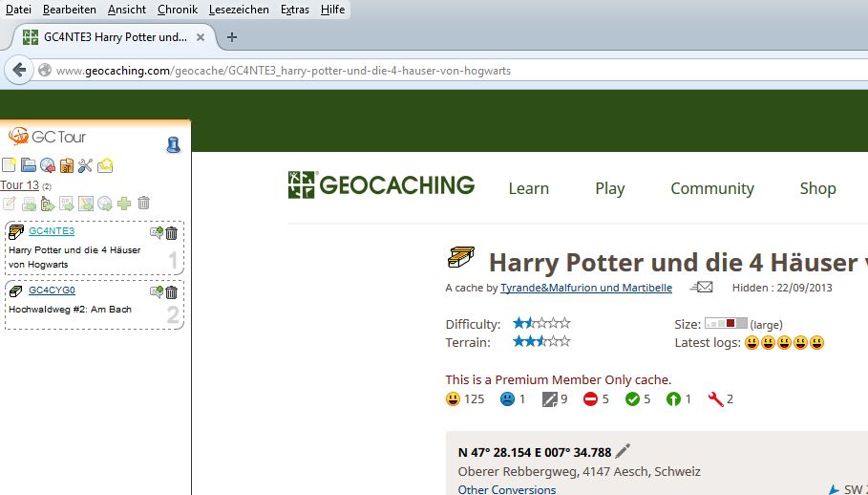This screenshot has height=495, width=868.
Task: Go back with the browser back arrow
Action: [x=19, y=71]
